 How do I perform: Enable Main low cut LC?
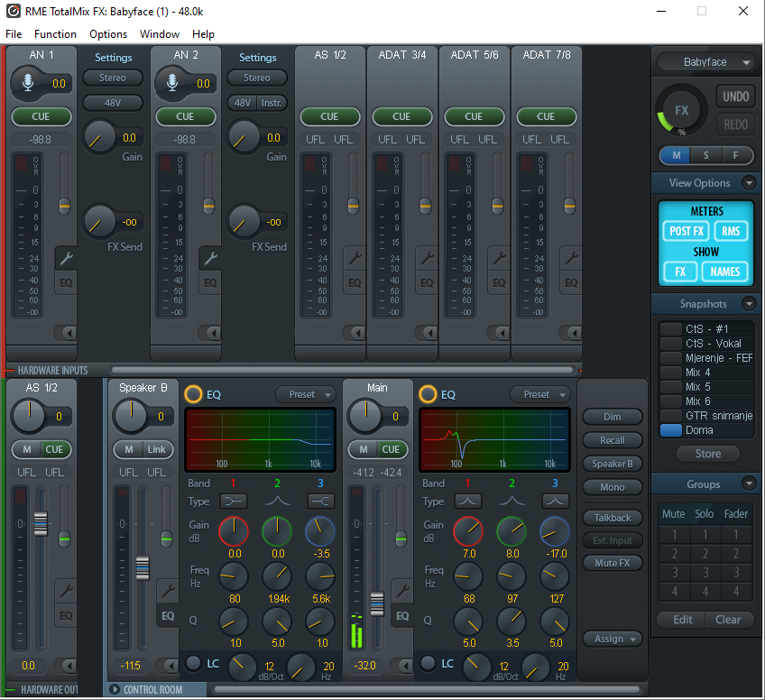tap(428, 662)
